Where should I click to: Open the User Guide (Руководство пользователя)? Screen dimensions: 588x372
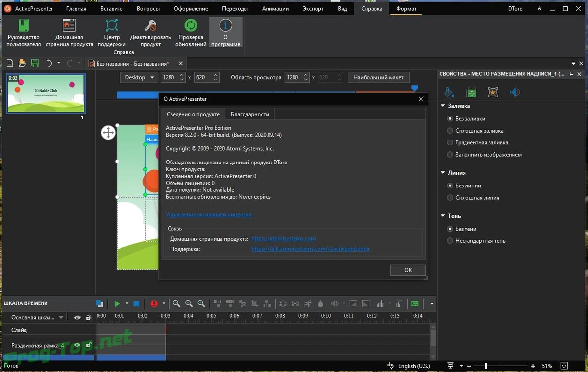tap(24, 33)
